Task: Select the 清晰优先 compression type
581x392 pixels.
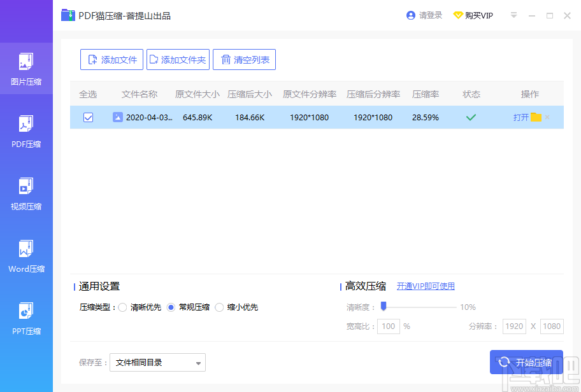Action: coord(123,307)
